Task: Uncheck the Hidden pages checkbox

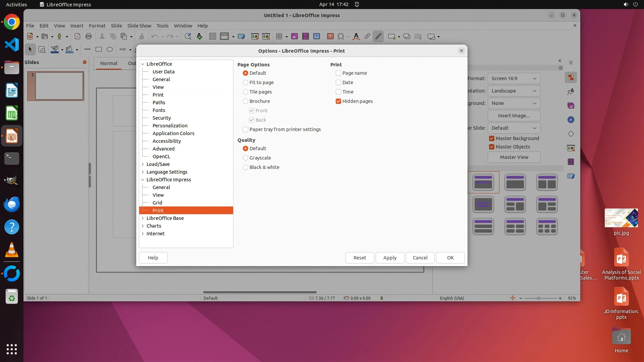Action: point(338,101)
